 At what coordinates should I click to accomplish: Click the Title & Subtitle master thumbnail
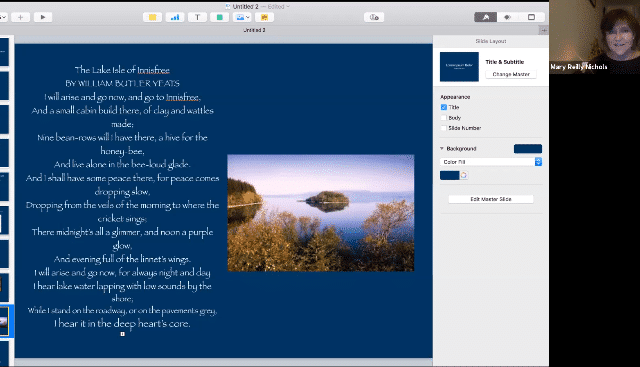point(459,67)
